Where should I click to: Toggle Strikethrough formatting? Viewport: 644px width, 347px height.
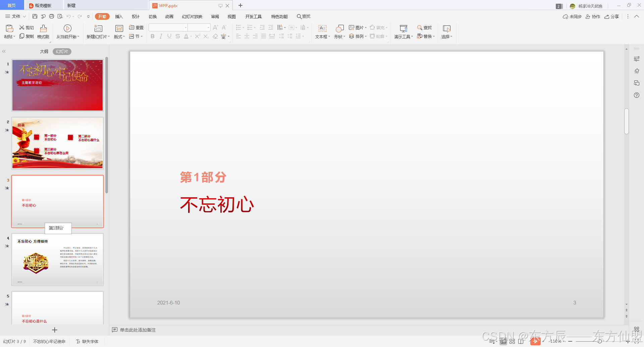178,36
